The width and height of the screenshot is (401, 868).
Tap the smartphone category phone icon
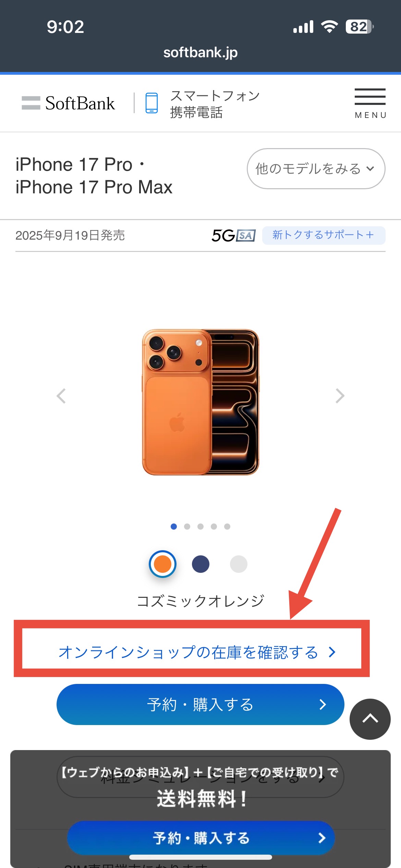click(151, 103)
